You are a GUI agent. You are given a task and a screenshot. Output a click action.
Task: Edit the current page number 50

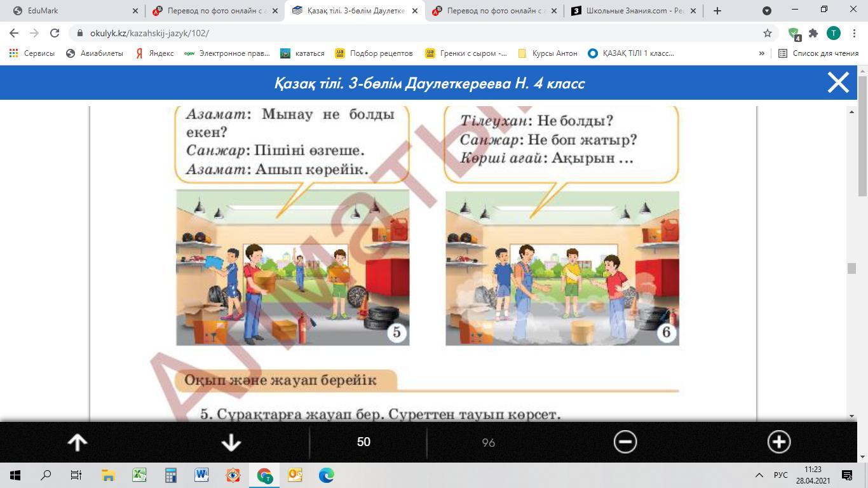363,442
